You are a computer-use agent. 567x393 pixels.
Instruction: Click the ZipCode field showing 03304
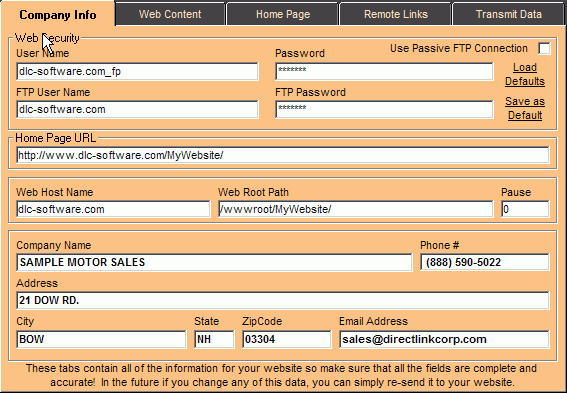pos(287,339)
